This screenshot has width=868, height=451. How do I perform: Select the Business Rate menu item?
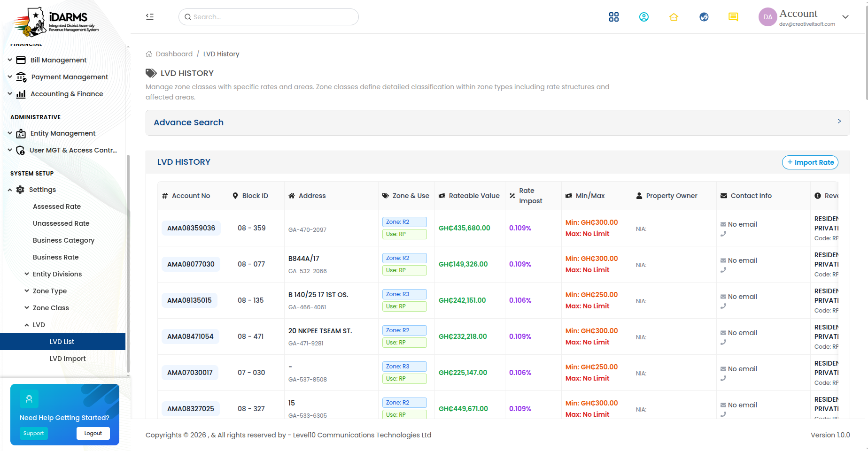point(56,257)
